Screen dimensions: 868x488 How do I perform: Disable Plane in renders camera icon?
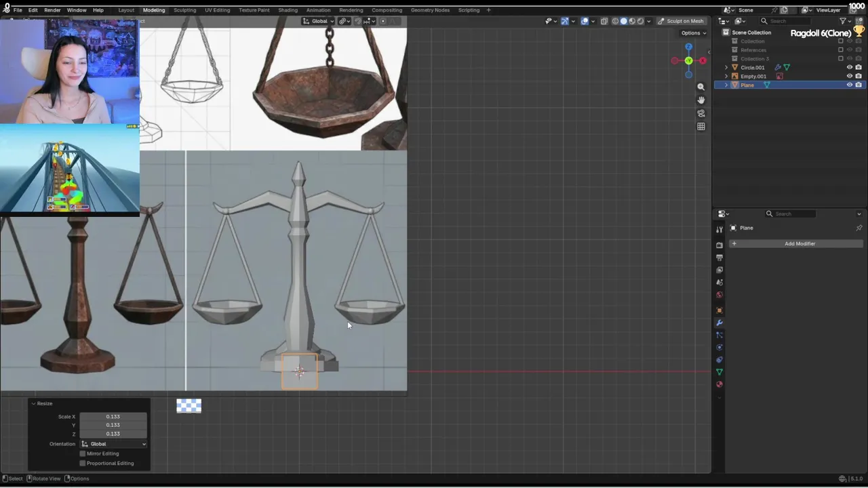coord(859,85)
